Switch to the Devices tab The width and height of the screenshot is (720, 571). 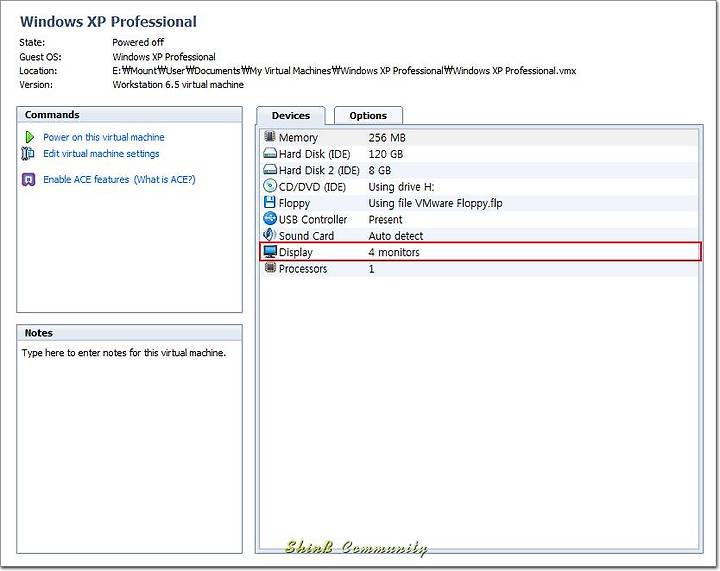click(x=291, y=116)
